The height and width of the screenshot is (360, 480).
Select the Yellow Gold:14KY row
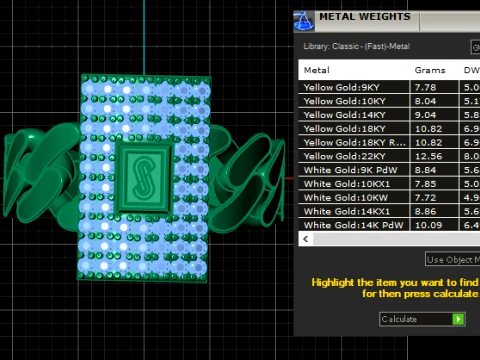(389, 115)
